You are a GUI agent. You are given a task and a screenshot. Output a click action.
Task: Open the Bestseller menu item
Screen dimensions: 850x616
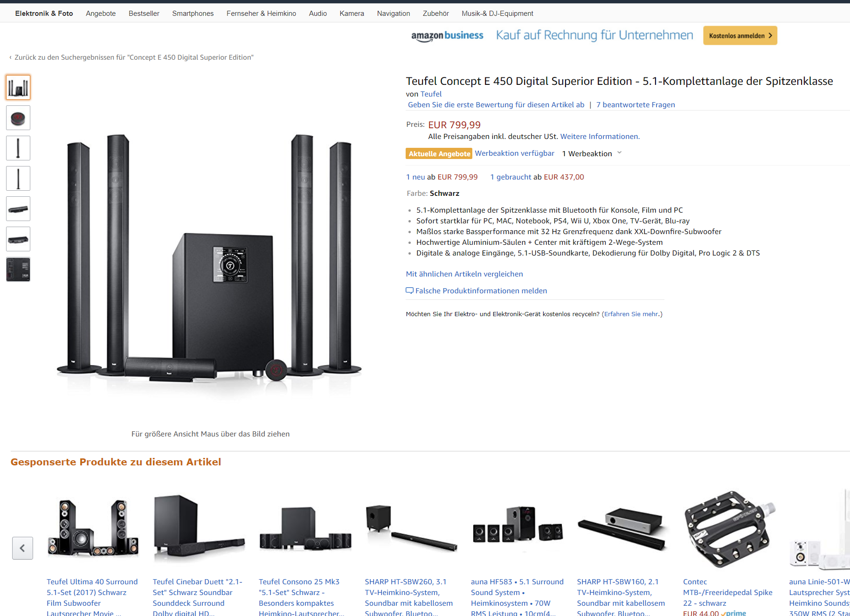click(x=144, y=14)
